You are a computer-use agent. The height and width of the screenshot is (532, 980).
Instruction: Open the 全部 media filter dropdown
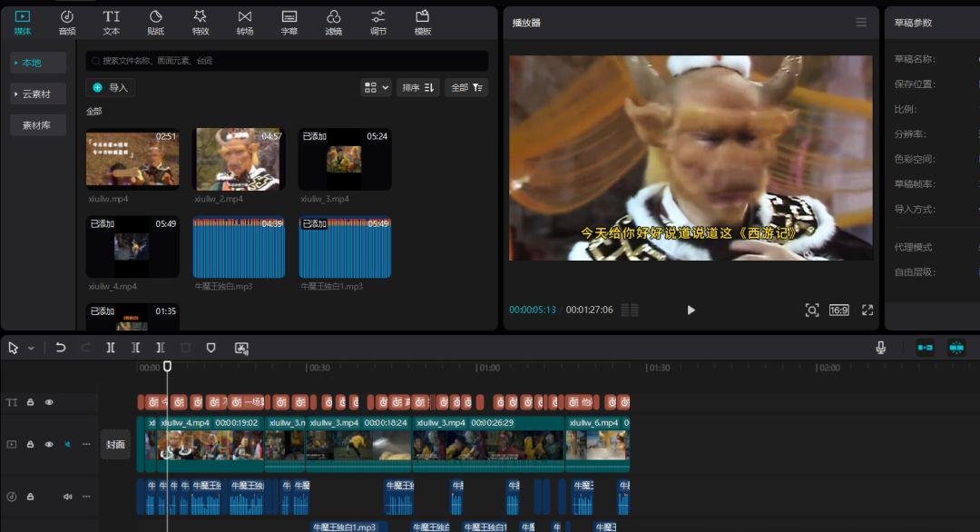tap(465, 87)
